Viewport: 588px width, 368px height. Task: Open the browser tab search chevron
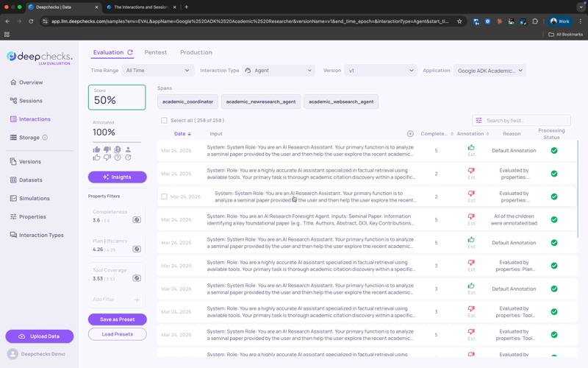coord(581,7)
